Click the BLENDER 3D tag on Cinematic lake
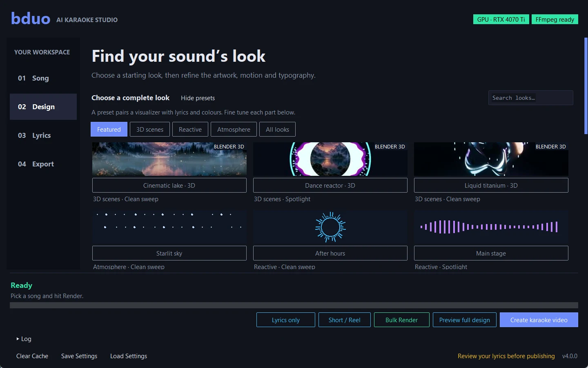The height and width of the screenshot is (368, 588). click(x=229, y=146)
